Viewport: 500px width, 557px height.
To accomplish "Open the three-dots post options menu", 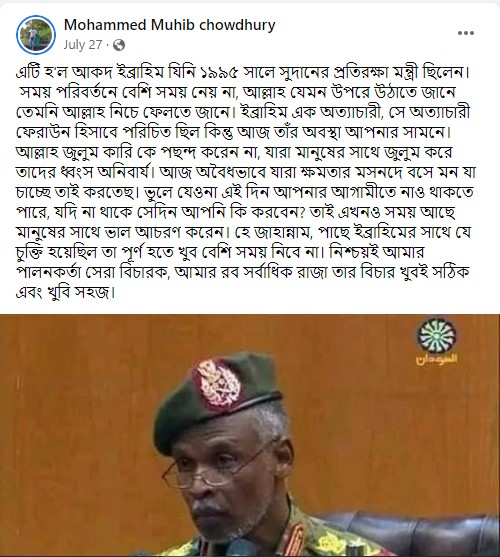I will (x=466, y=33).
